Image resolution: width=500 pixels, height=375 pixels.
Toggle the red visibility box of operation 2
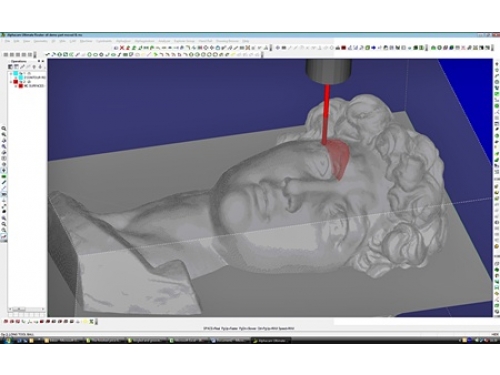(x=16, y=82)
